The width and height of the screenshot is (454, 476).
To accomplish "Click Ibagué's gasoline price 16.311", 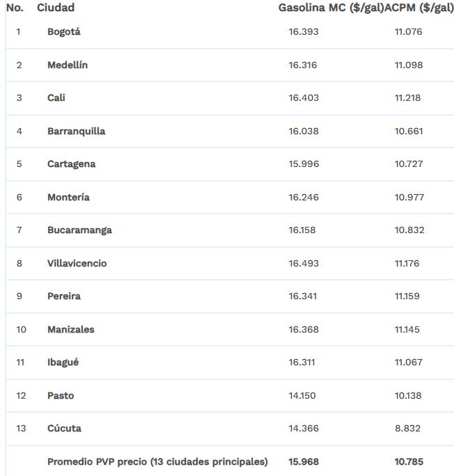I will coord(302,363).
